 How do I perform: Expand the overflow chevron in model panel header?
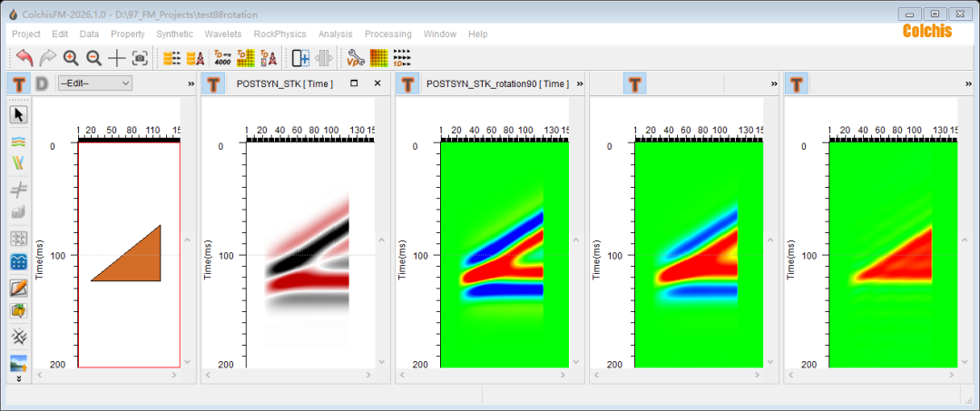coord(191,83)
